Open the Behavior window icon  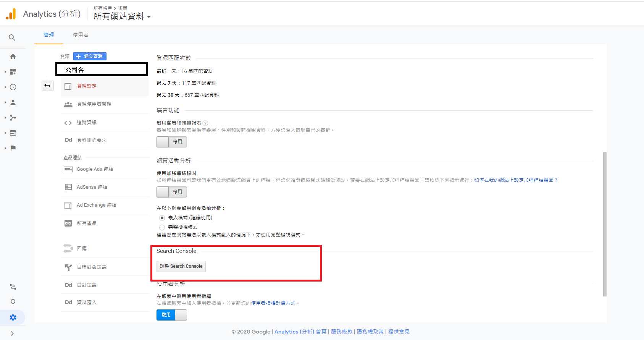13,133
